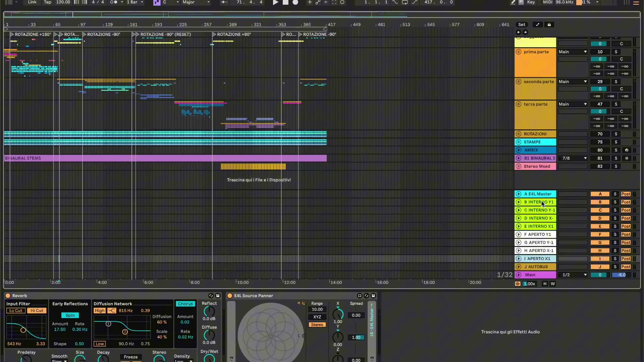
Task: Toggle the Reverb Hi Cut filter
Action: coord(37,310)
